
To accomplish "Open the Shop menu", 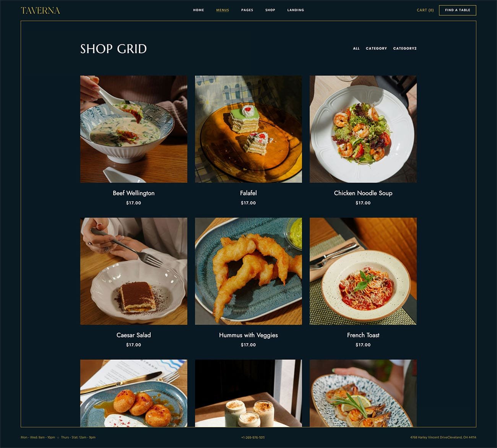I will pyautogui.click(x=270, y=10).
